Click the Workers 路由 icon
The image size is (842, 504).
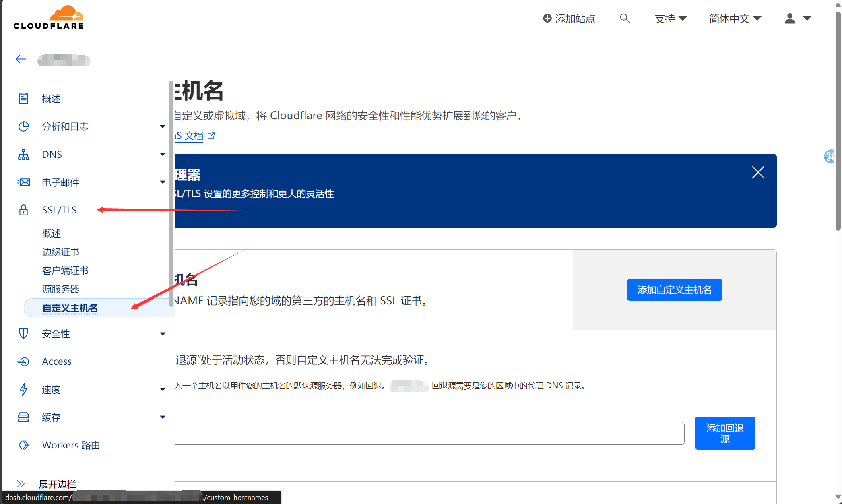coord(23,445)
